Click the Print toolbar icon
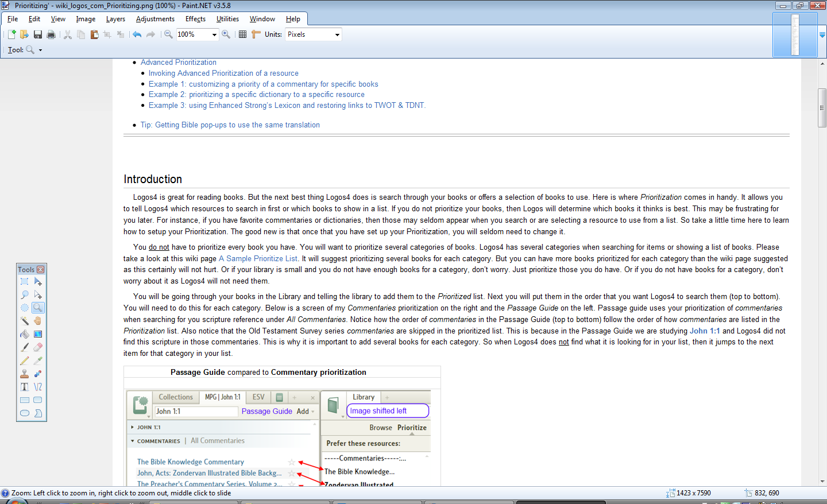Image resolution: width=827 pixels, height=504 pixels. tap(51, 34)
